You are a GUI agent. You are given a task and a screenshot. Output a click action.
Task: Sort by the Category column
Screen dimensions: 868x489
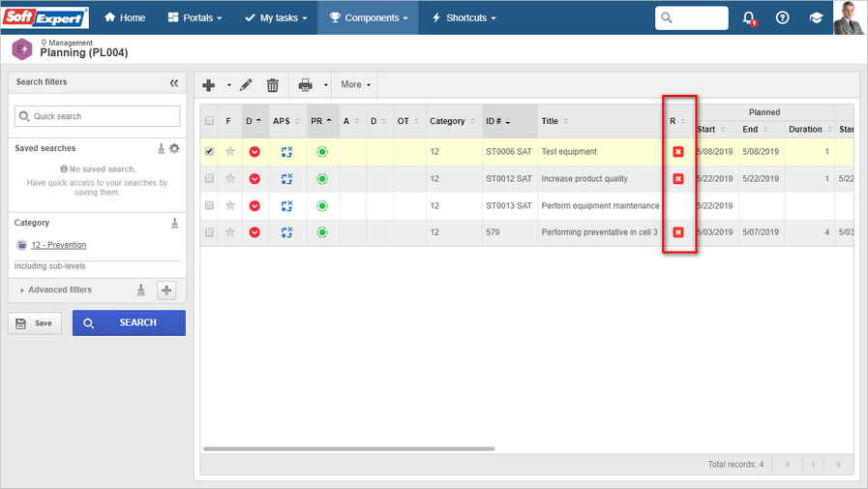pyautogui.click(x=452, y=121)
